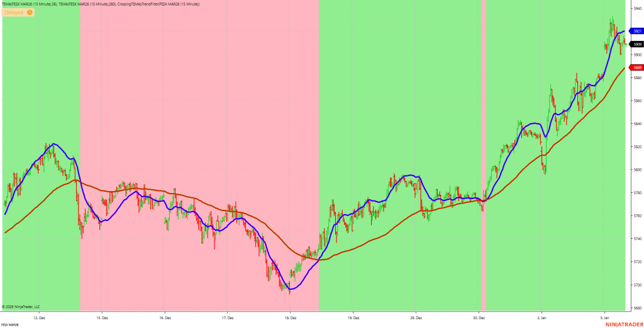Click the 5940 level on price axis
The image size is (644, 328).
coord(637,9)
